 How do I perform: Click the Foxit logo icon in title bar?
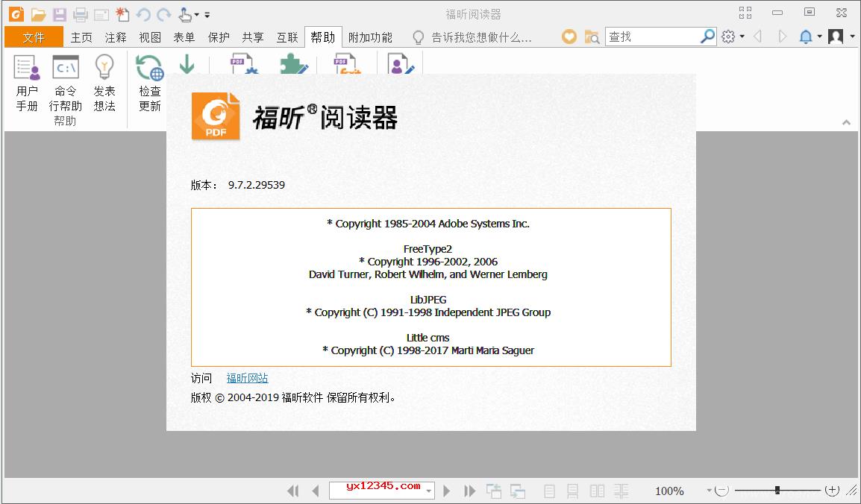[x=16, y=13]
